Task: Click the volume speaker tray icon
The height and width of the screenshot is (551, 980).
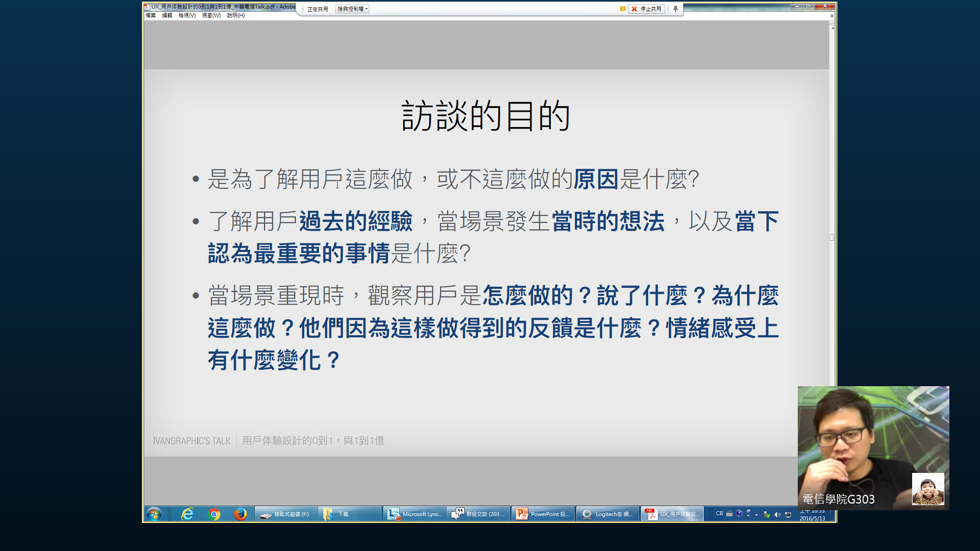Action: point(777,514)
